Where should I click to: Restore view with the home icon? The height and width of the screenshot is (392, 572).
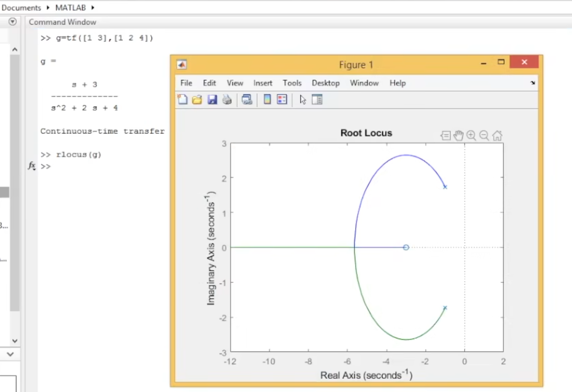pyautogui.click(x=497, y=135)
